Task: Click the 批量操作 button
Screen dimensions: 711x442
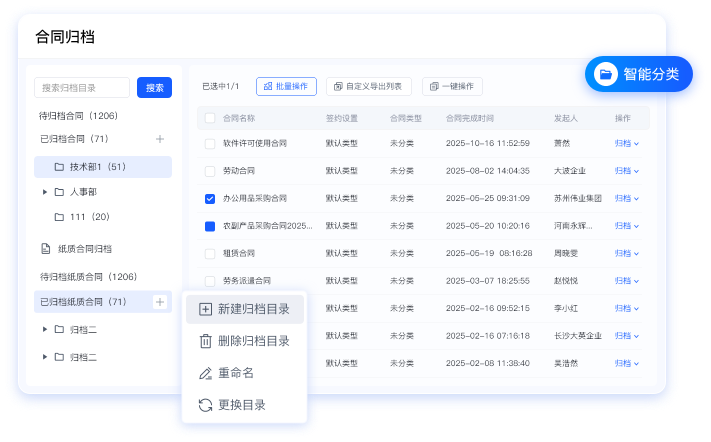Action: pos(286,87)
